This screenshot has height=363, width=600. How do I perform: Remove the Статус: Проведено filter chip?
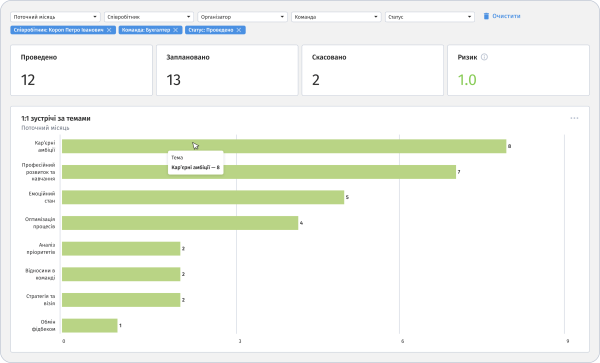239,30
